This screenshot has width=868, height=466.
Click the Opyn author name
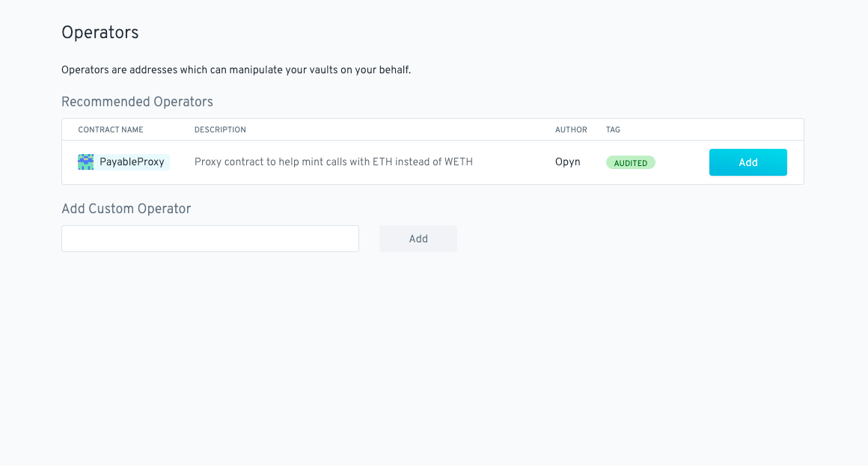(568, 162)
